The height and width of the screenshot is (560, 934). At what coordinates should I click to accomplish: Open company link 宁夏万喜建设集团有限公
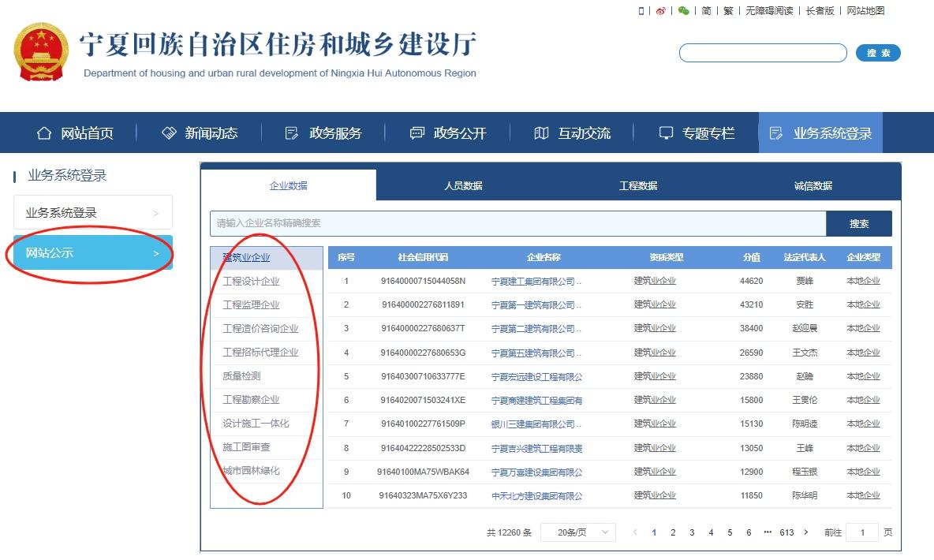point(536,472)
